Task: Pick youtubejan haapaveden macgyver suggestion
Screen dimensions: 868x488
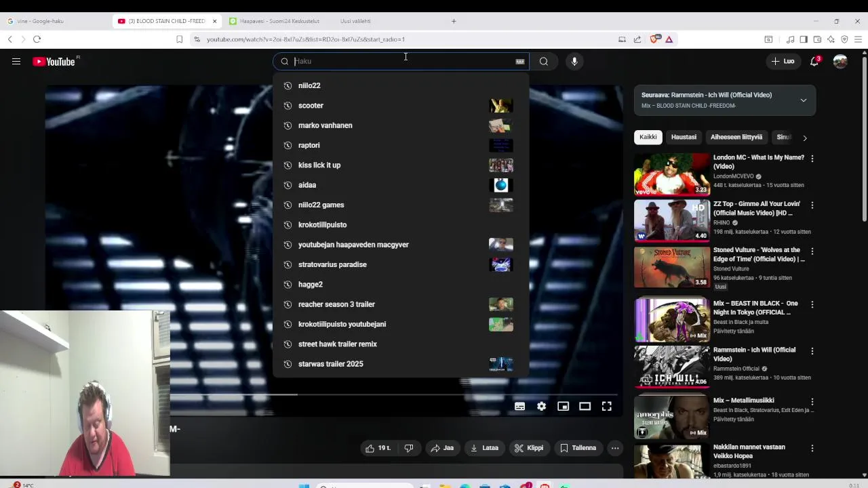Action: [401, 245]
